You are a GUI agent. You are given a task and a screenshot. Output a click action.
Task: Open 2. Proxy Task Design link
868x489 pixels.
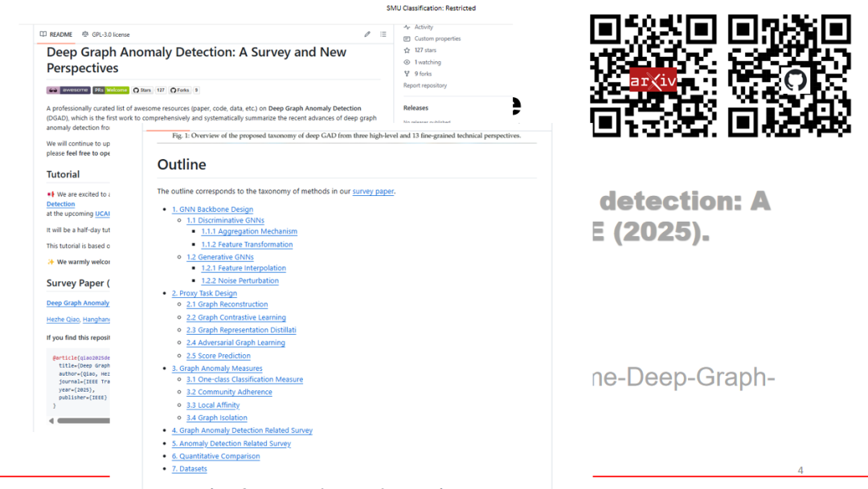point(204,293)
